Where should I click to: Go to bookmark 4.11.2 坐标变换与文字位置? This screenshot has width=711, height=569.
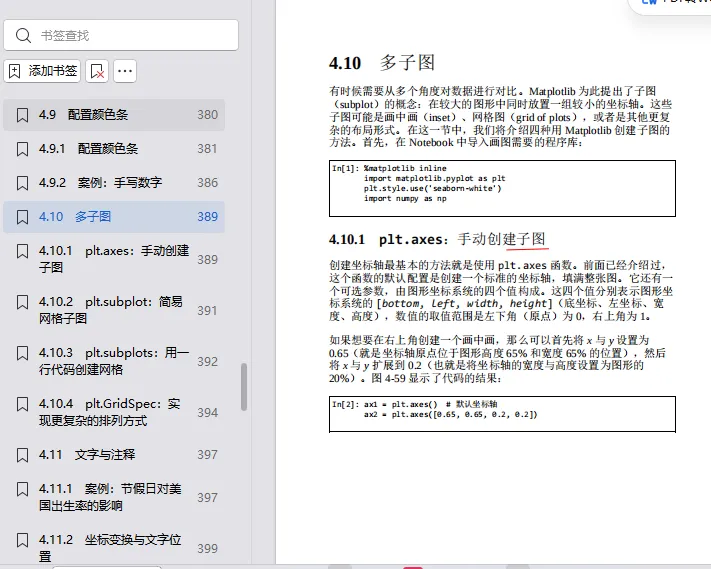pyautogui.click(x=114, y=547)
